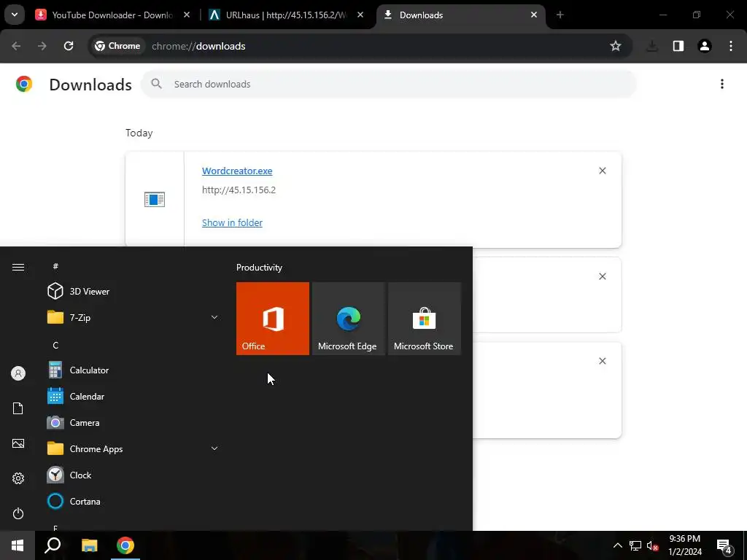Open the network status tray icon
747x560 pixels.
[x=635, y=545]
